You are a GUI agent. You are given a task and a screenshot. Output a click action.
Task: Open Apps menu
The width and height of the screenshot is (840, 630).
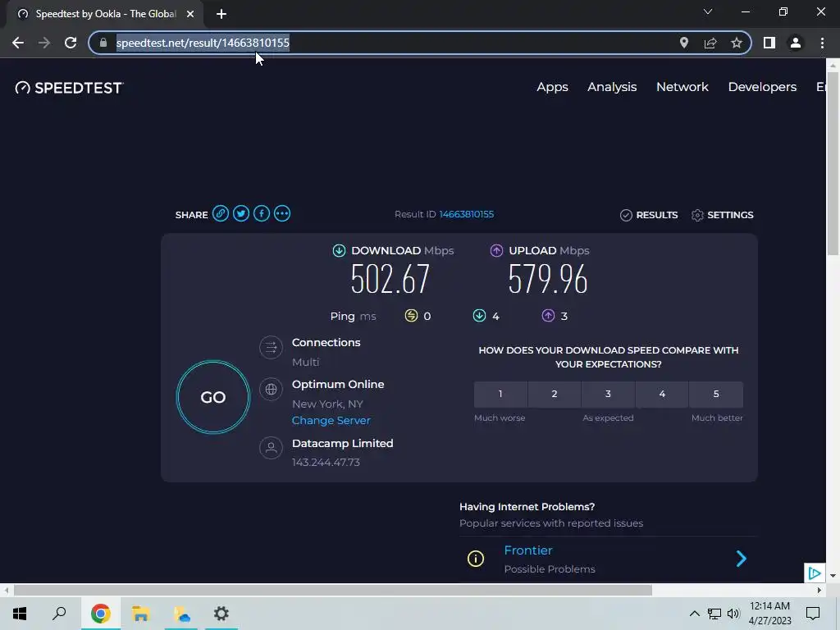552,87
